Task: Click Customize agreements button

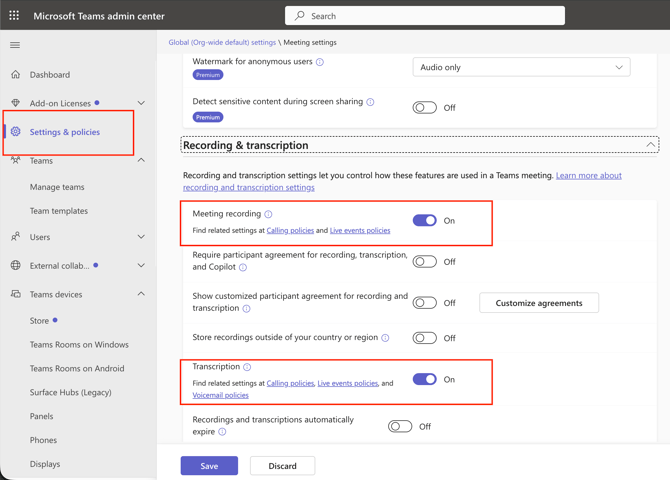Action: (x=539, y=303)
